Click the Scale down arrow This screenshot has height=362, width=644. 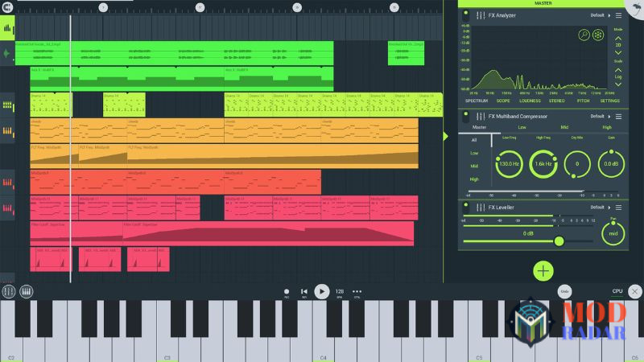[618, 84]
